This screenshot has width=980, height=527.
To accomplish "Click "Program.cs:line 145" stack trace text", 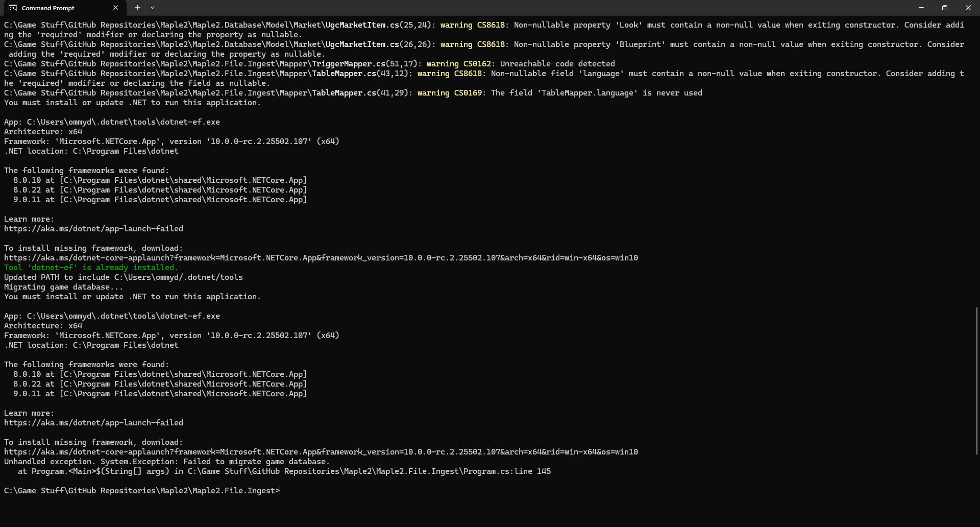I will (507, 471).
